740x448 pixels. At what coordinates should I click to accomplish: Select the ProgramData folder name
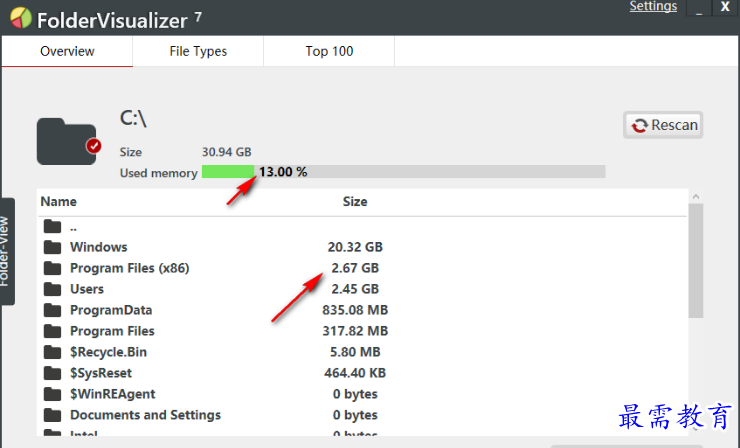pos(111,310)
